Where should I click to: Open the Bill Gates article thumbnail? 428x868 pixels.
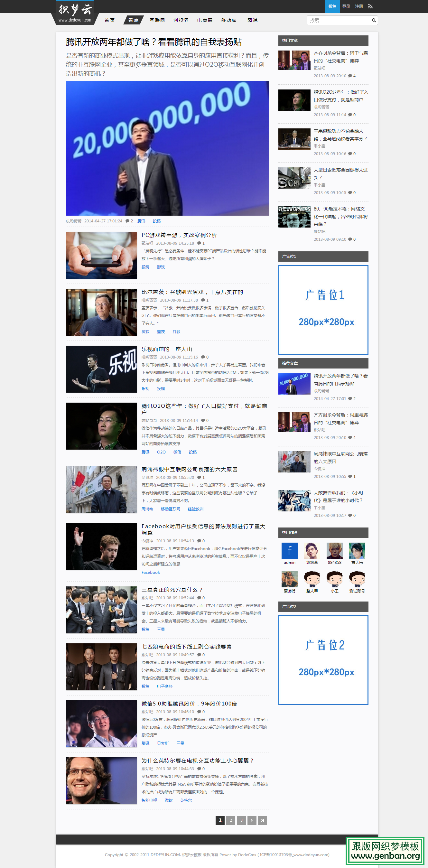(101, 312)
